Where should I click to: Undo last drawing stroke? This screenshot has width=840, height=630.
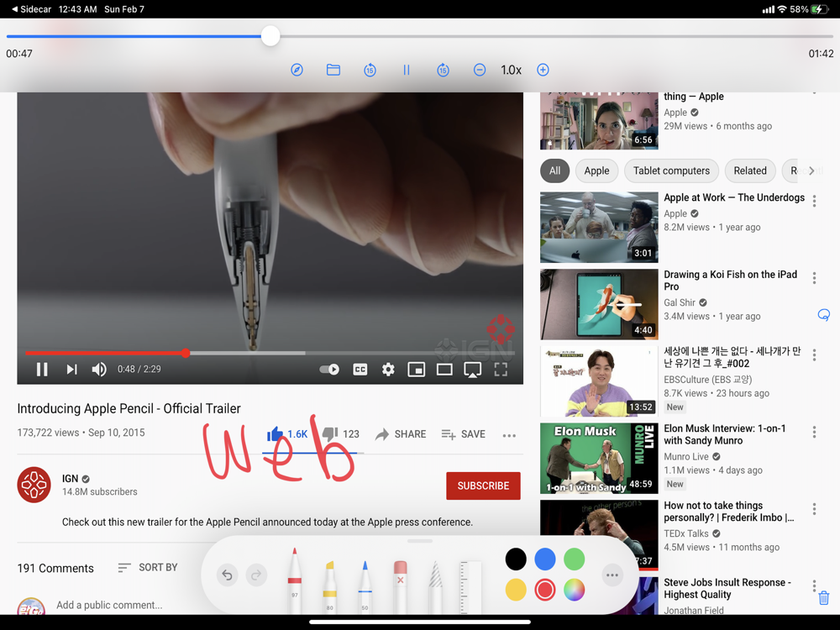click(x=227, y=575)
